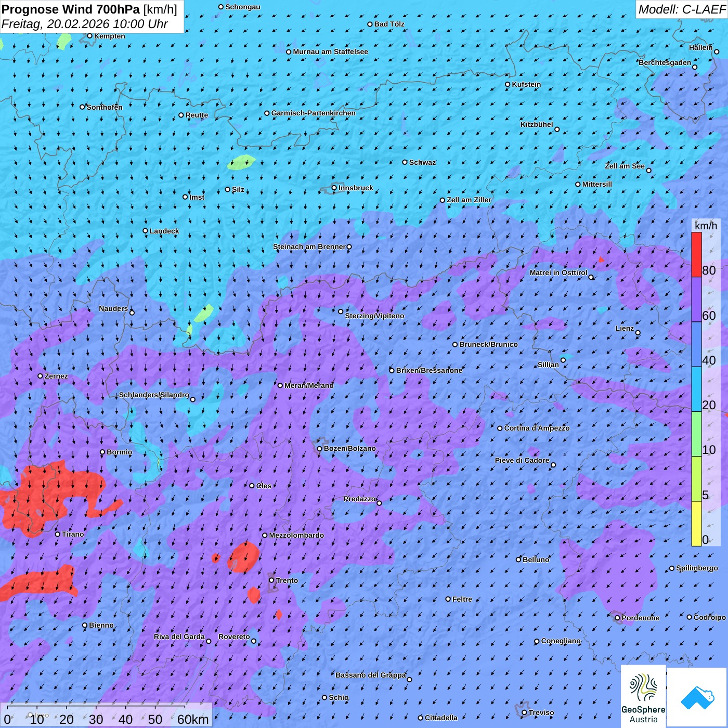Click the 'Feltre' label
Viewport: 728px width, 728px height.
tap(462, 599)
